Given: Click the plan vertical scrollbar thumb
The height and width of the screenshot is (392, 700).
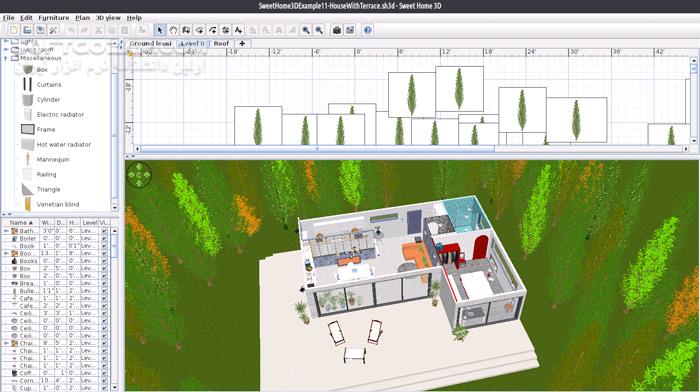Looking at the screenshot, I should pos(693,68).
